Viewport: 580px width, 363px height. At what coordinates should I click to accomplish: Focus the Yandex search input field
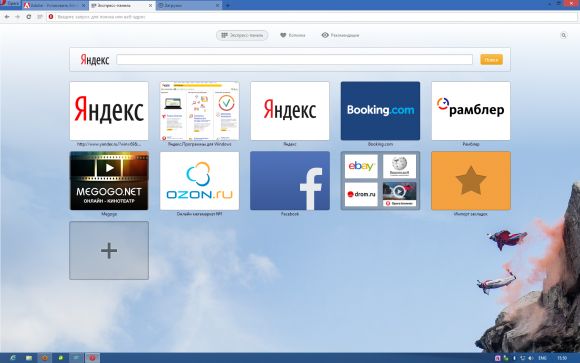pos(294,60)
